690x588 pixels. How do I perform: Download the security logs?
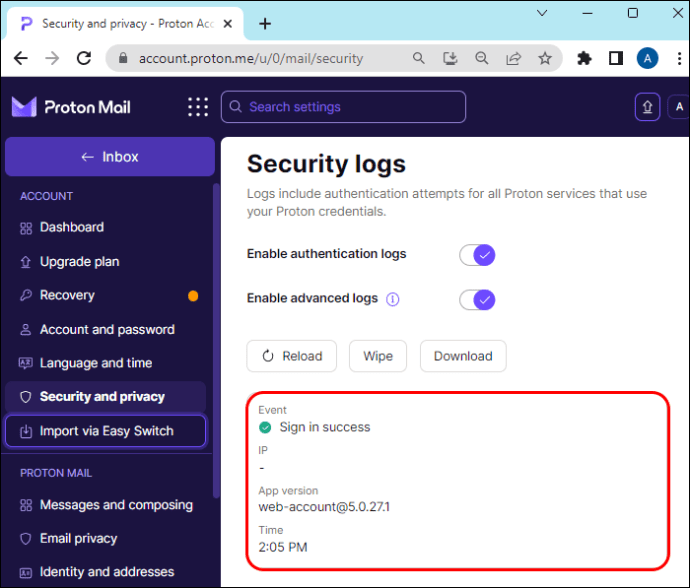tap(463, 356)
